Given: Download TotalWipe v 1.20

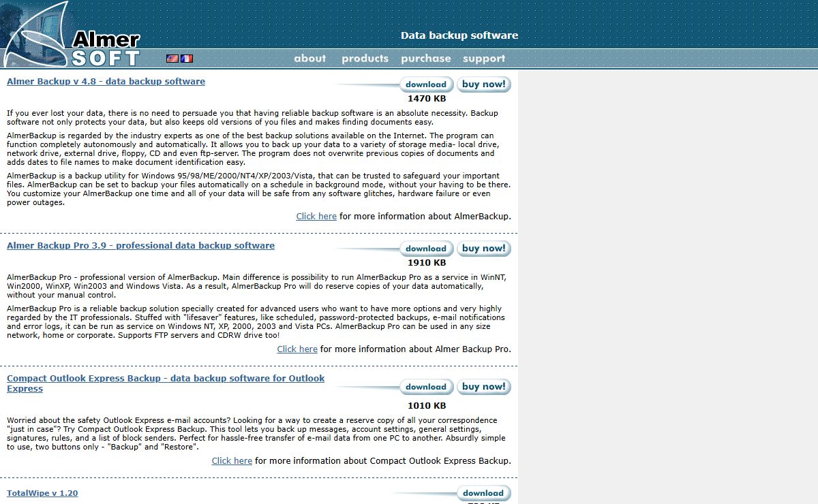Looking at the screenshot, I should click(x=483, y=493).
